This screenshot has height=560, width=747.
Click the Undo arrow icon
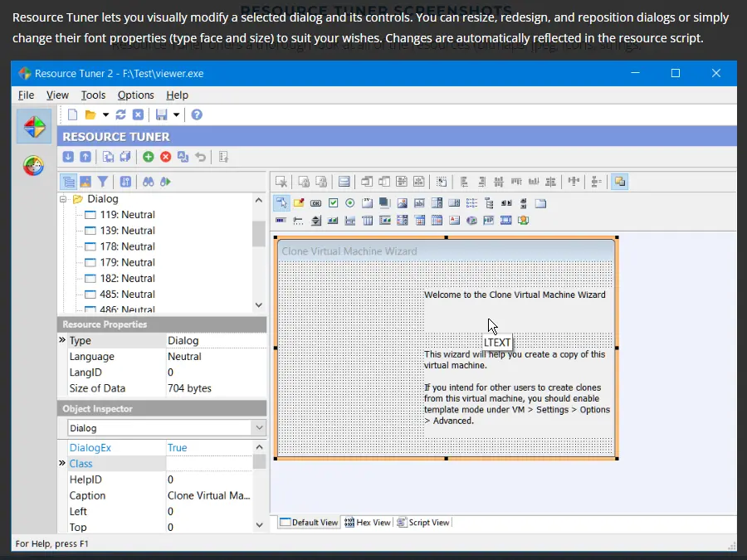201,157
